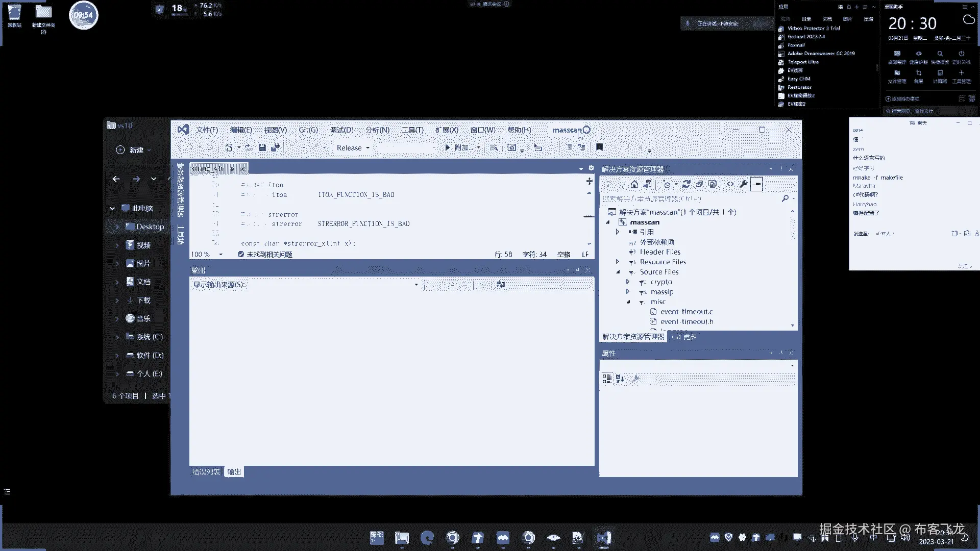Open event-timeout.c in Solution Explorer
Image resolution: width=980 pixels, height=551 pixels.
click(686, 312)
